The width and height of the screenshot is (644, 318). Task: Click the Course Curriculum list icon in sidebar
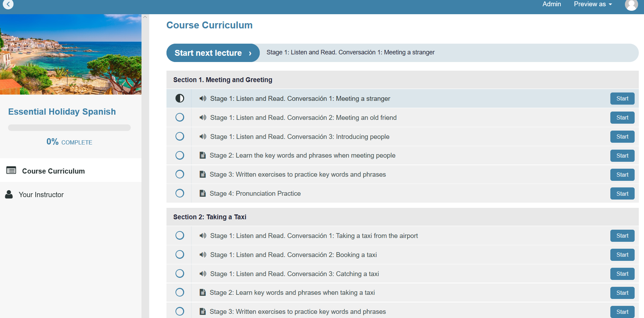tap(11, 170)
